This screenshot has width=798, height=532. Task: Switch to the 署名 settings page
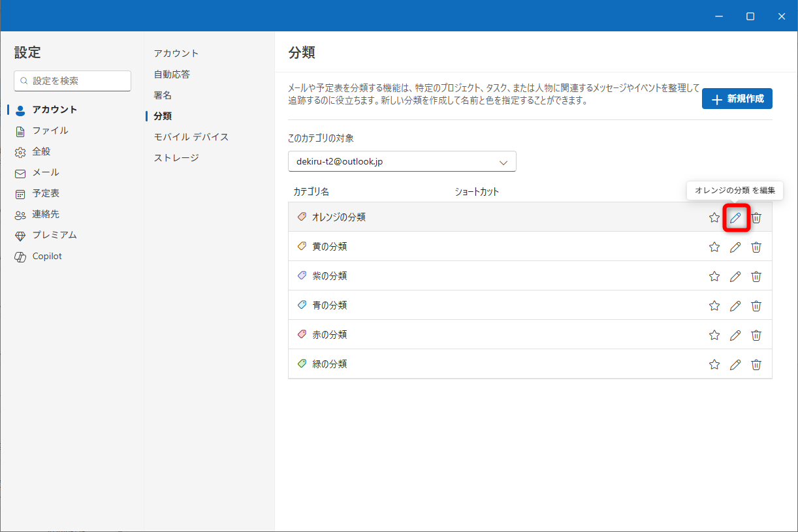pyautogui.click(x=162, y=95)
